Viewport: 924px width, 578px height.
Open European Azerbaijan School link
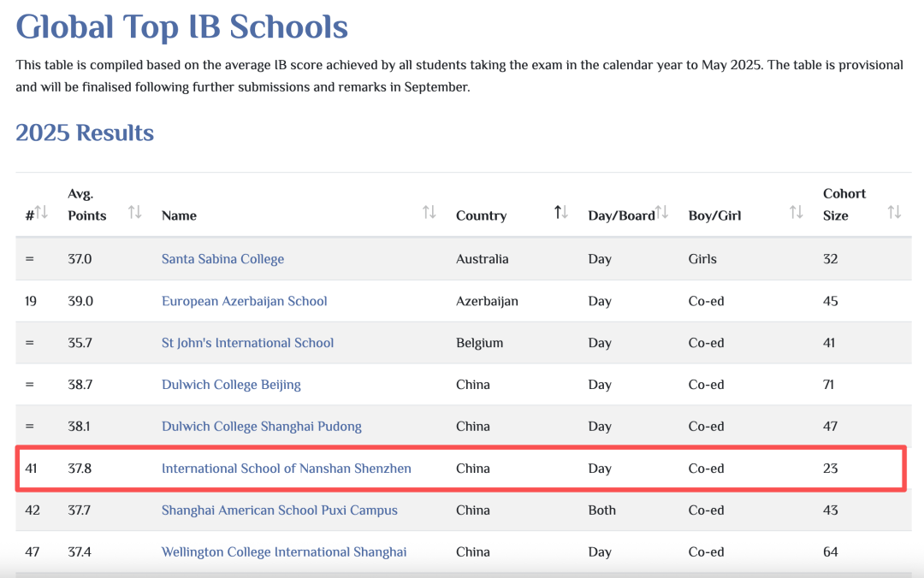(x=244, y=301)
